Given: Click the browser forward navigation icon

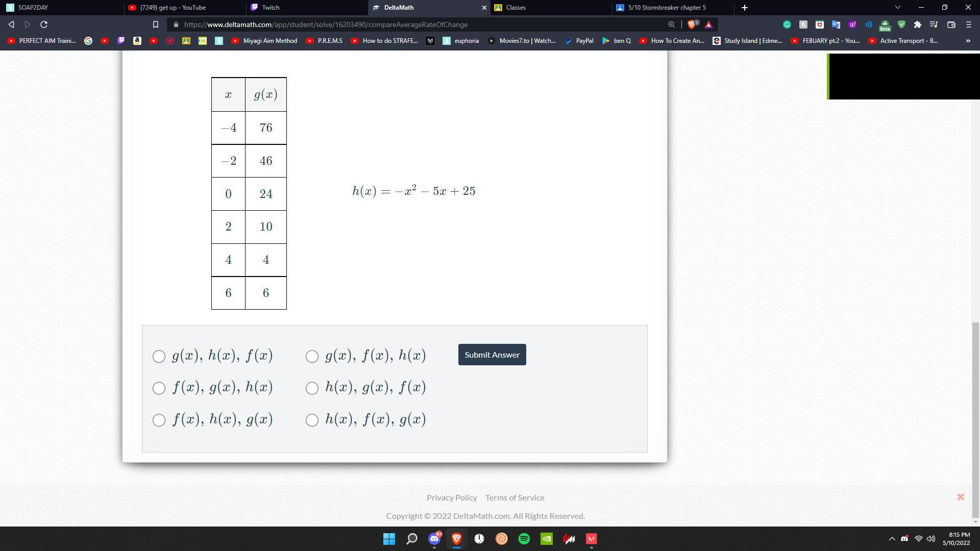Looking at the screenshot, I should 26,24.
